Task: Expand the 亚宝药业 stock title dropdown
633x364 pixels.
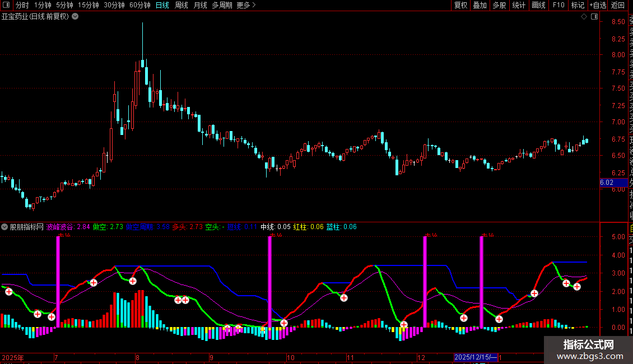Action: [75, 16]
